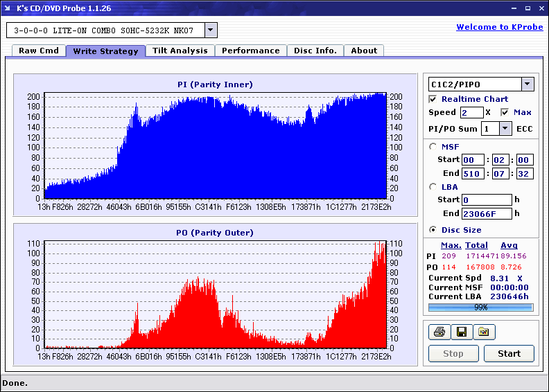Select the LBA radio button
Screen dimensions: 549x392
tap(433, 187)
